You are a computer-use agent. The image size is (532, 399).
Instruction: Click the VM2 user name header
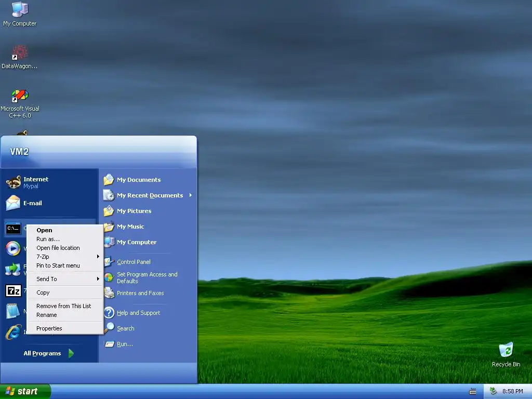[19, 152]
